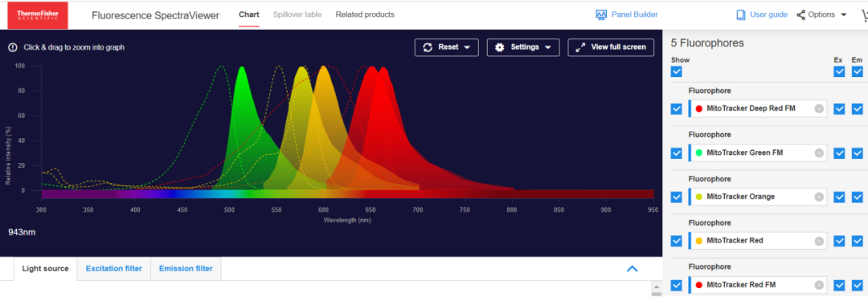Click the User guide book icon
Screen dimensions: 868x297
pyautogui.click(x=741, y=15)
